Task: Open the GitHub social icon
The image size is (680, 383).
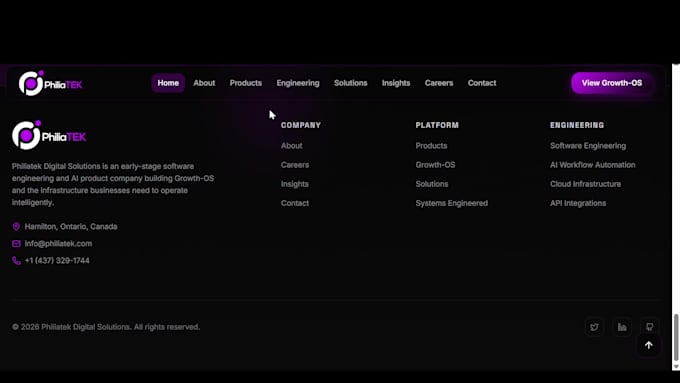Action: pyautogui.click(x=649, y=326)
